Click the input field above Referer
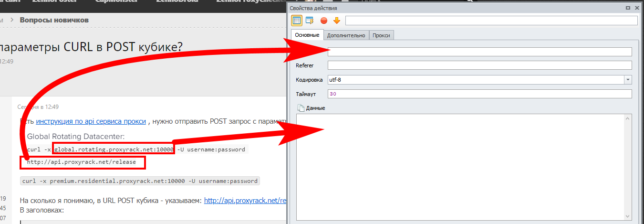Image resolution: width=644 pixels, height=224 pixels. 480,52
